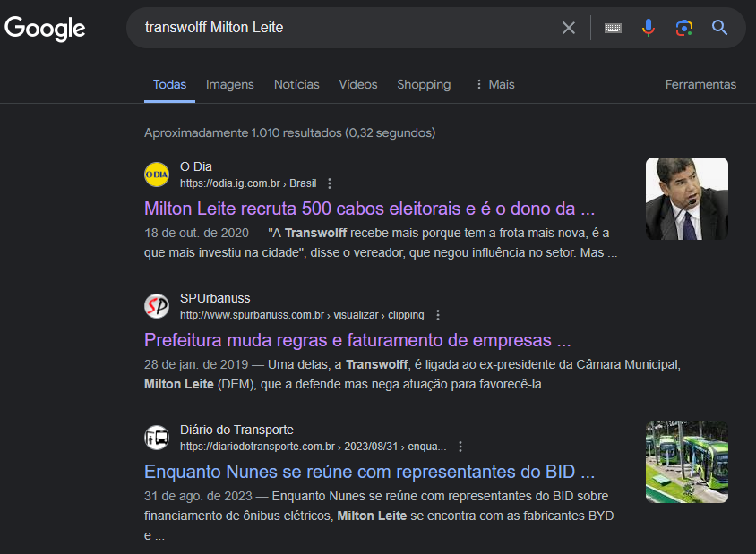Click the snippet dated '28 de jan. de 2019'

(412, 374)
